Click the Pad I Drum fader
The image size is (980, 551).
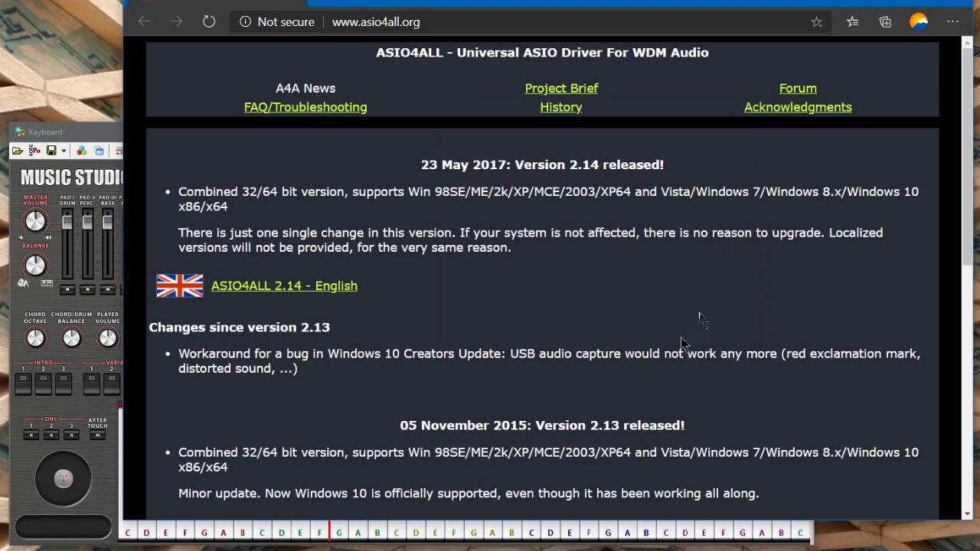click(67, 222)
